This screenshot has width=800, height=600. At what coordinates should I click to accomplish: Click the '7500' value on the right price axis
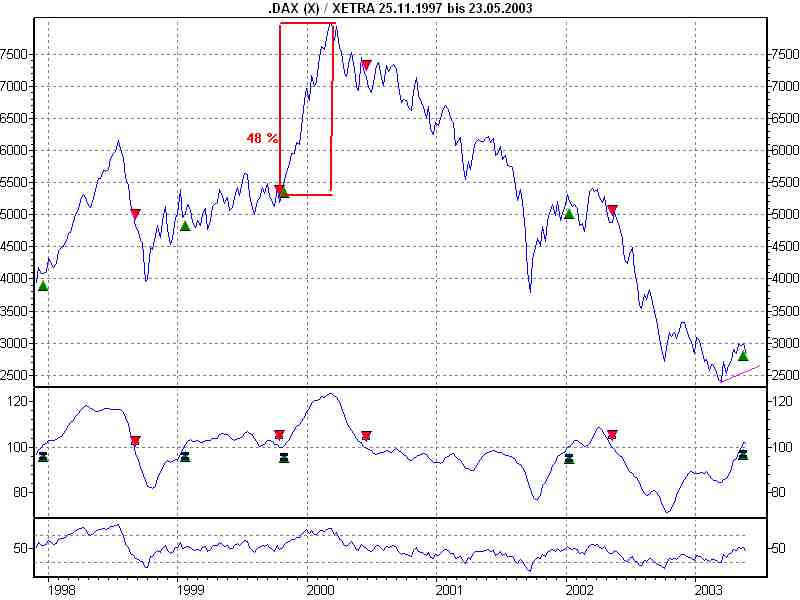[x=785, y=54]
